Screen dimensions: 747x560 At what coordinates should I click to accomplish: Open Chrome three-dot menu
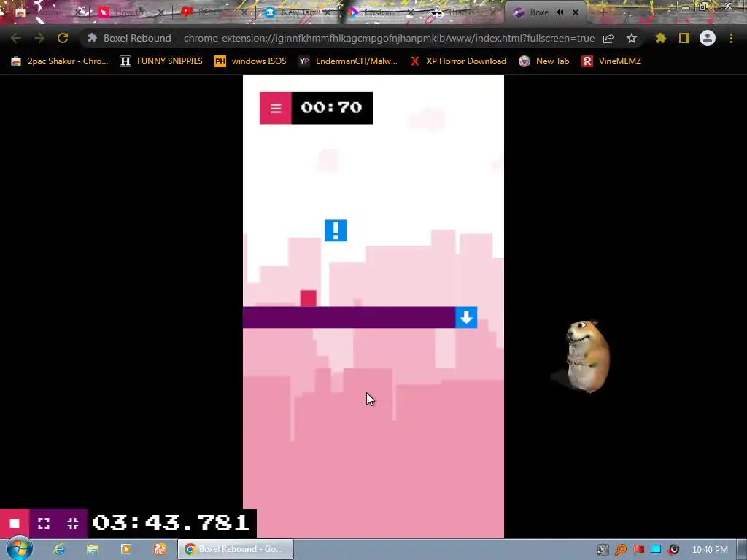(x=731, y=38)
